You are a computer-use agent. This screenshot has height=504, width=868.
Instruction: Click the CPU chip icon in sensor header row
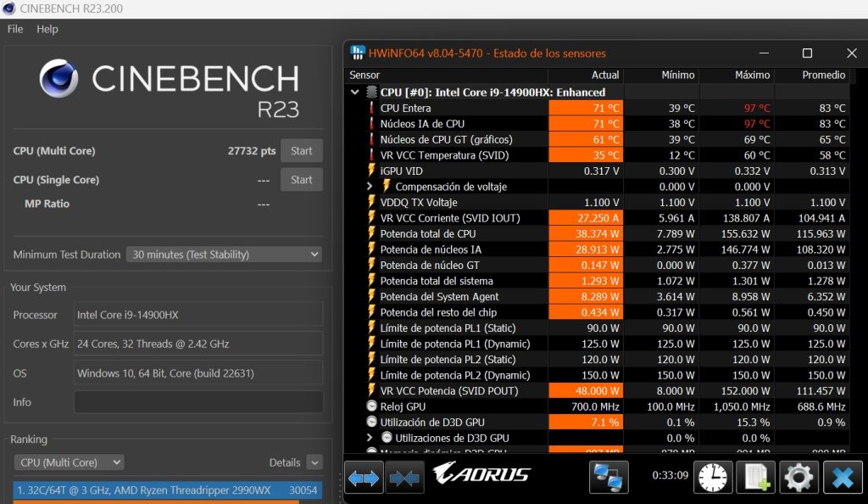(371, 92)
